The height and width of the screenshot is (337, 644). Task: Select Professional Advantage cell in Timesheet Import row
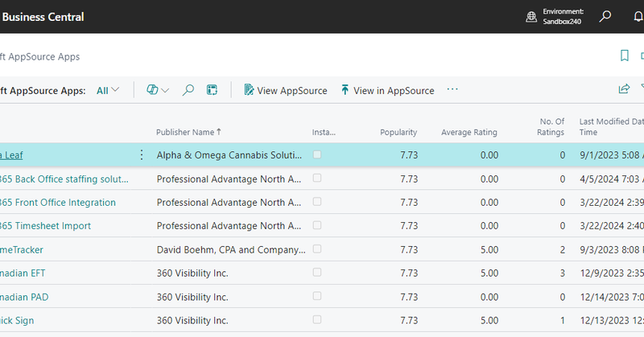point(229,226)
